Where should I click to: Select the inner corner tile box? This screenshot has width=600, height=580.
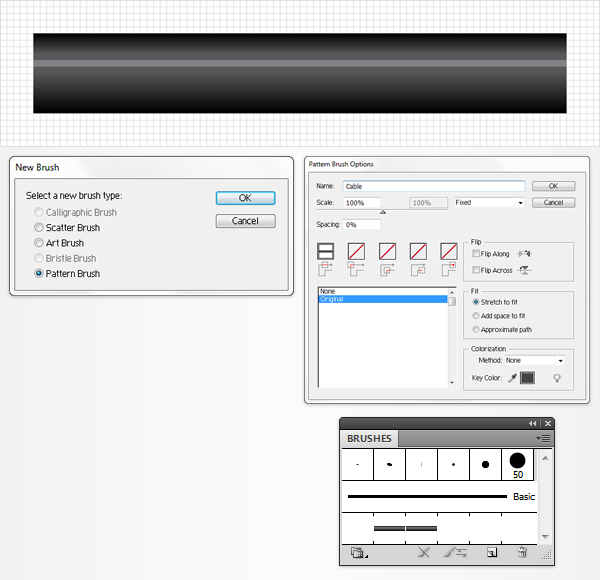(x=387, y=251)
